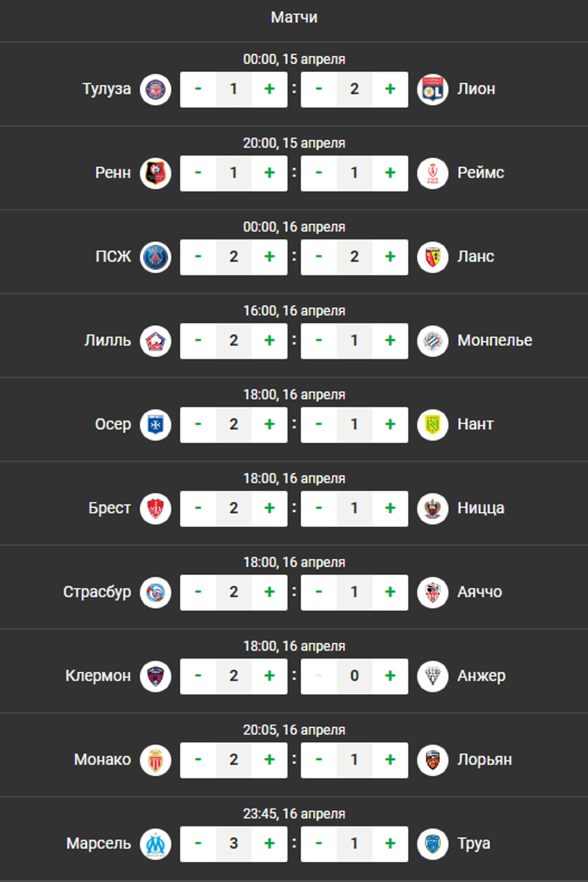Click the Marseille club logo
Viewport: 588px width, 882px height.
[x=155, y=844]
